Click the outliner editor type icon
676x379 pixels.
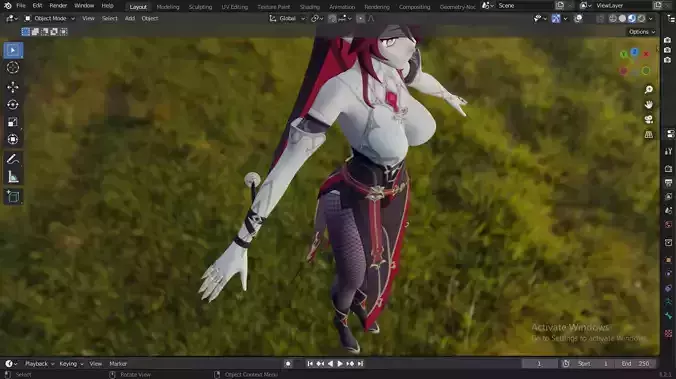[671, 19]
